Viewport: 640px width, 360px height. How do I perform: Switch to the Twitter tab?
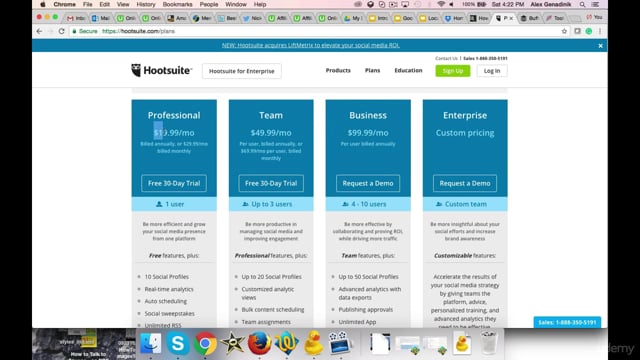[252, 18]
